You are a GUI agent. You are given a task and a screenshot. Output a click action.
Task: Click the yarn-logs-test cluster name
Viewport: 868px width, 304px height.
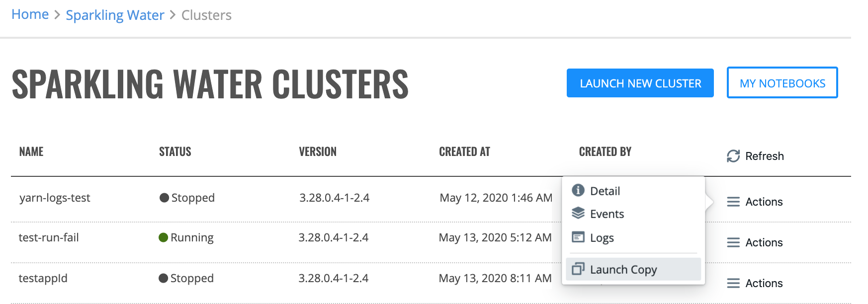(55, 198)
